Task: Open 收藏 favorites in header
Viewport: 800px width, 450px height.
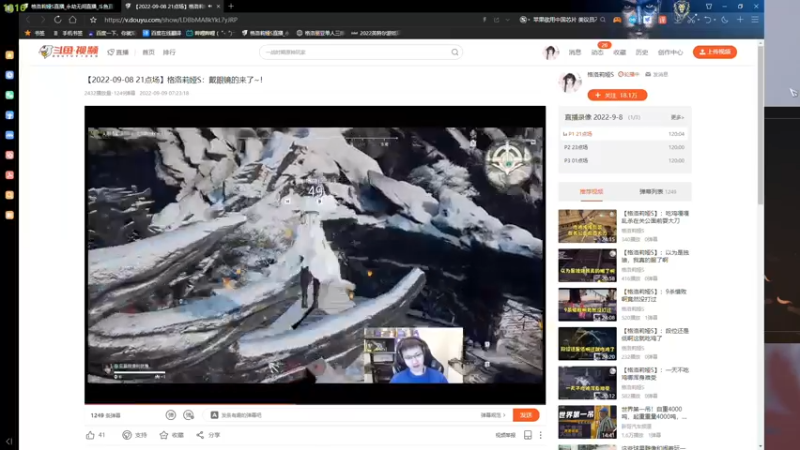Action: tap(619, 52)
